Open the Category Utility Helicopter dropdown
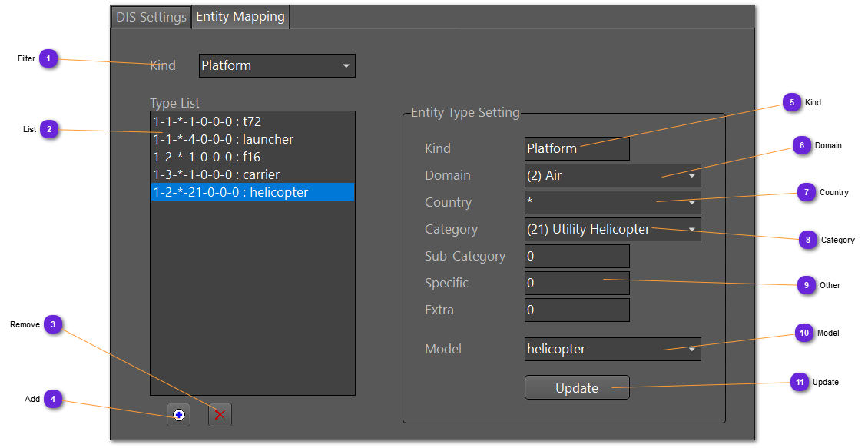The width and height of the screenshot is (868, 448). 612,230
